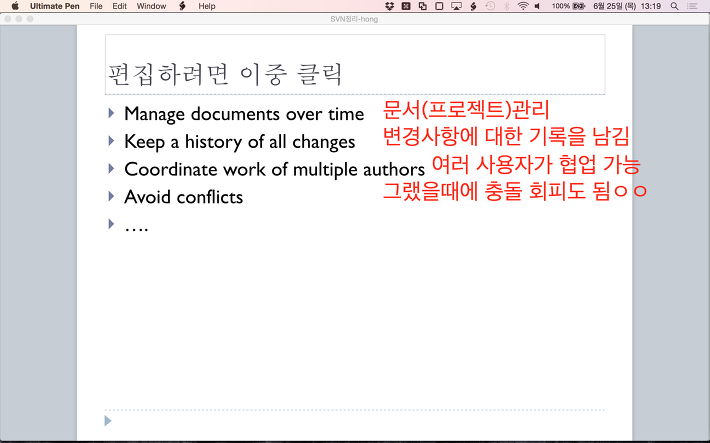
Task: Click bullet arrow beside Avoid conflicts
Action: pos(111,196)
